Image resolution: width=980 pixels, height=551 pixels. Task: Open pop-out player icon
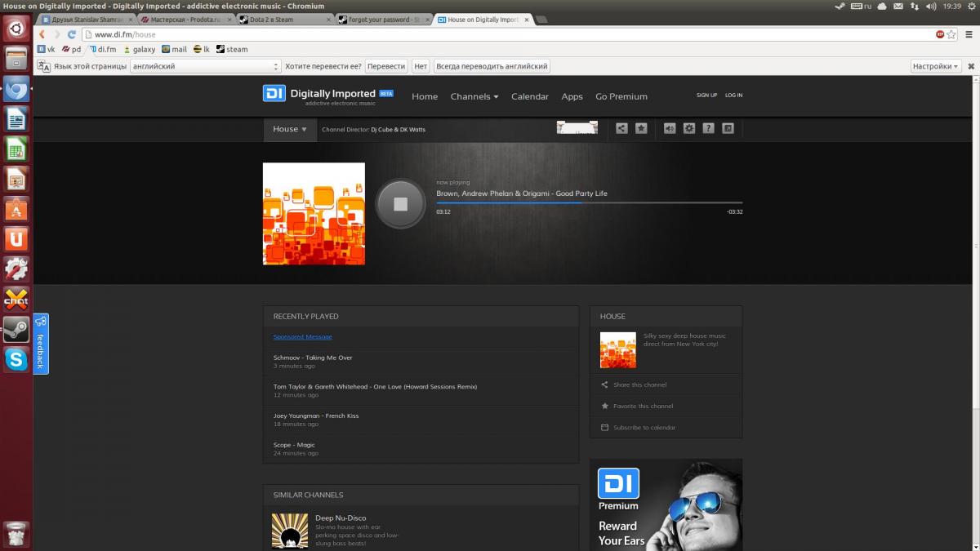pyautogui.click(x=728, y=128)
